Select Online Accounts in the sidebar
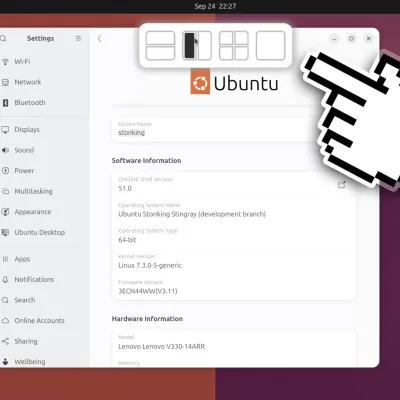This screenshot has height=400, width=400. pos(40,321)
